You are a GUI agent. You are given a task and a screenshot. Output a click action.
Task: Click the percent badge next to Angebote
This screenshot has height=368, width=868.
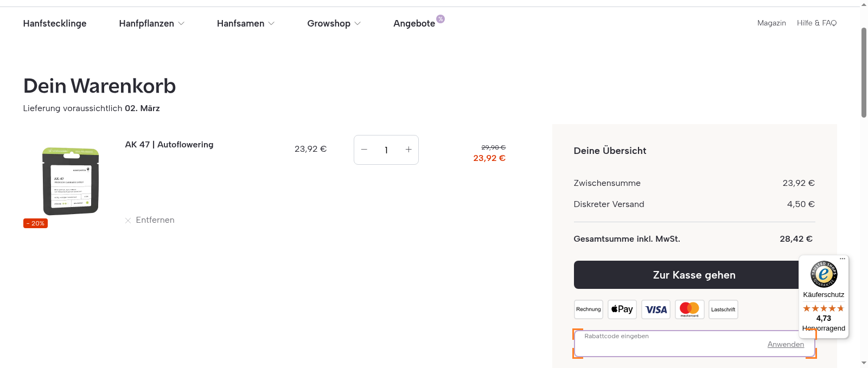441,19
